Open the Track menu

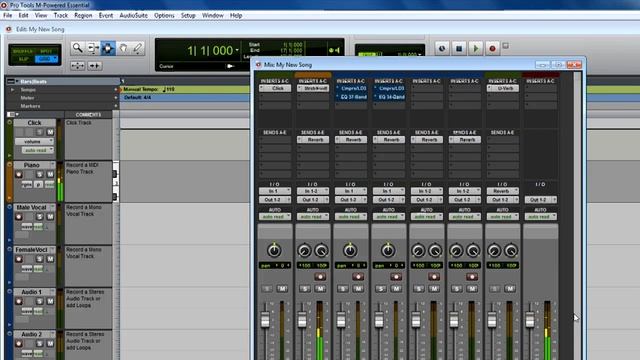(61, 16)
